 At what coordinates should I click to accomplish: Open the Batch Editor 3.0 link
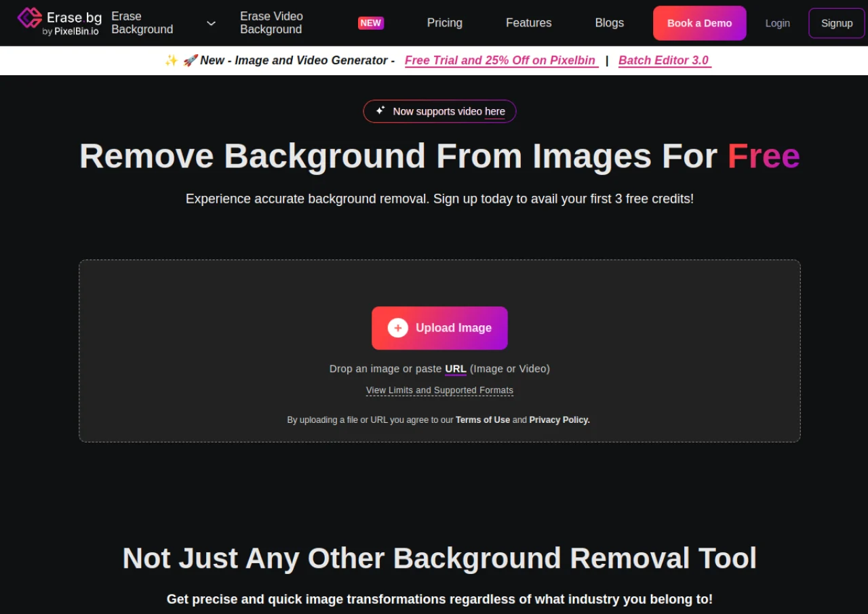point(665,60)
